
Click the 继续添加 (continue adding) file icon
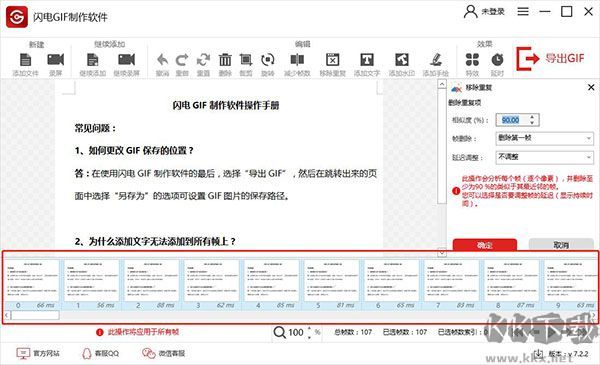[x=93, y=60]
